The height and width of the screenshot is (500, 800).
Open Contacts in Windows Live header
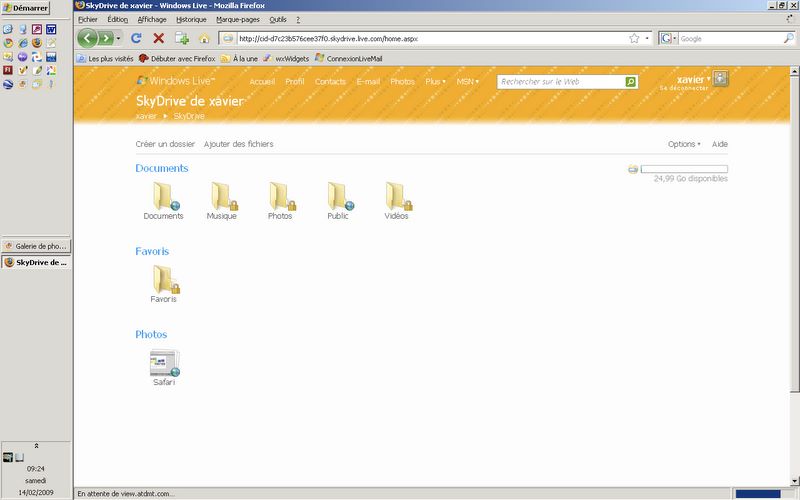pyautogui.click(x=330, y=82)
